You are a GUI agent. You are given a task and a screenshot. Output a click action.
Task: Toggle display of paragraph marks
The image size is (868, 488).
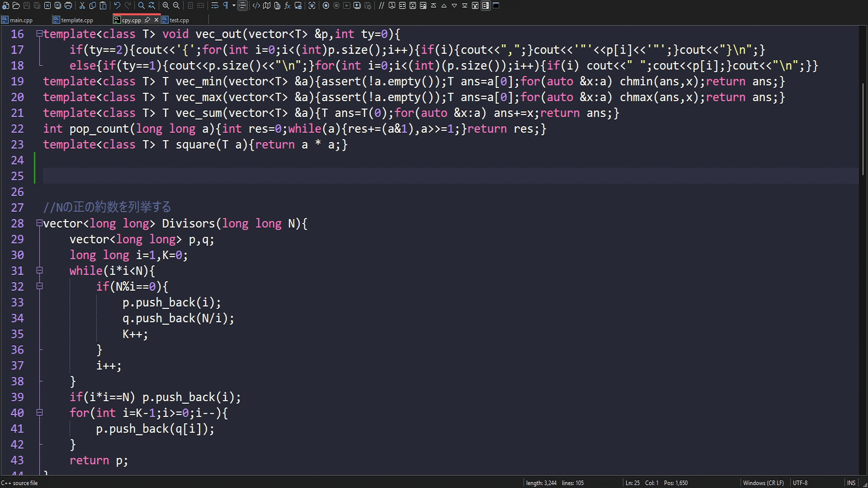[226, 6]
